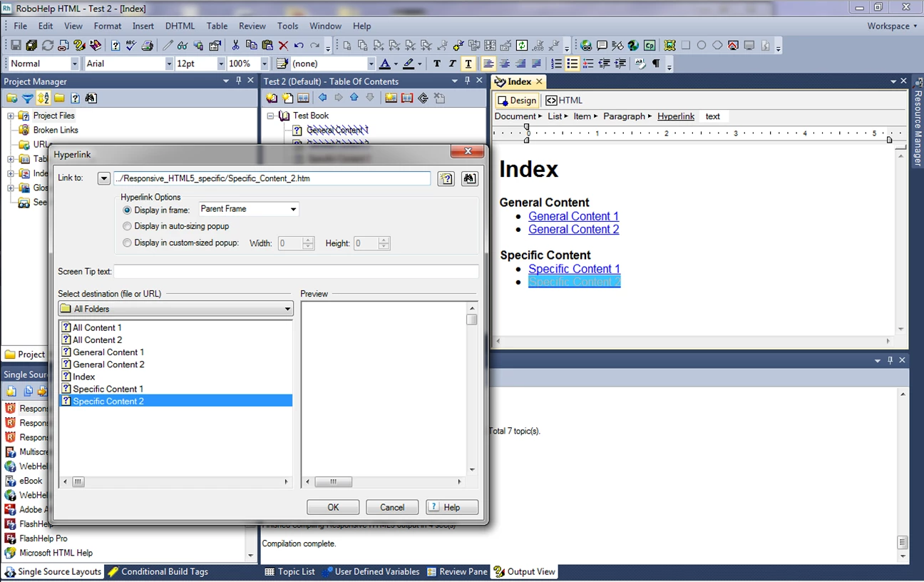Open the Workspace dropdown
This screenshot has width=924, height=582.
click(892, 26)
